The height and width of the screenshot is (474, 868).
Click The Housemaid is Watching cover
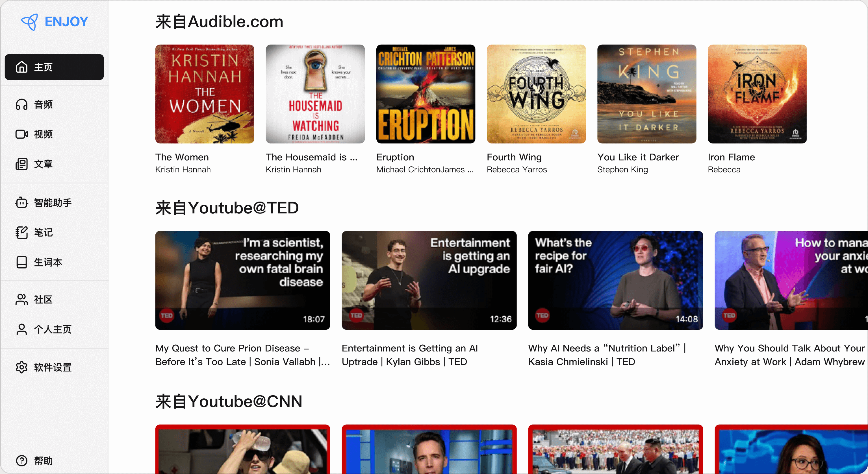click(315, 94)
